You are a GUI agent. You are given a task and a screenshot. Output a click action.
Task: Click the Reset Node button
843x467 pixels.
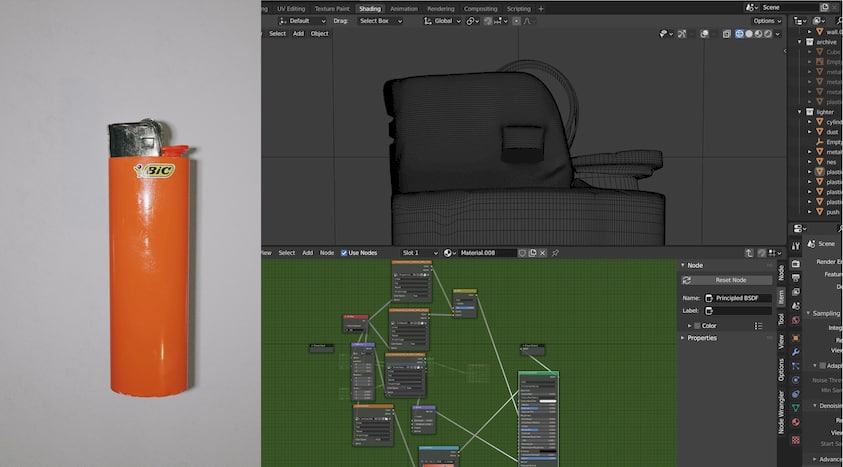coord(727,280)
